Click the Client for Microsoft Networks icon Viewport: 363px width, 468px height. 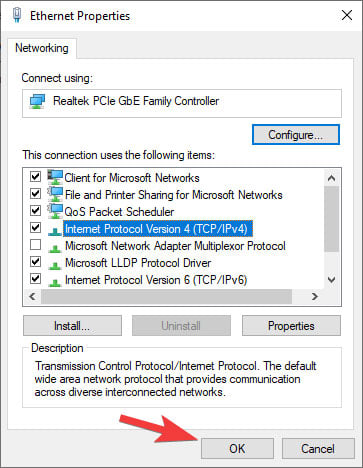tap(55, 177)
